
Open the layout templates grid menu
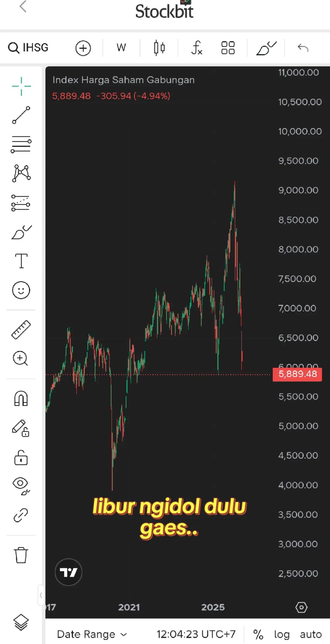[x=228, y=48]
